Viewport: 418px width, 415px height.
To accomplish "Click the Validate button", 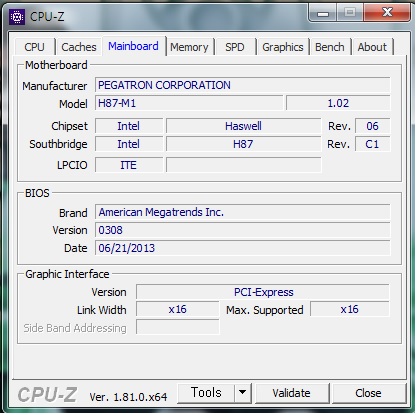I will pos(291,393).
